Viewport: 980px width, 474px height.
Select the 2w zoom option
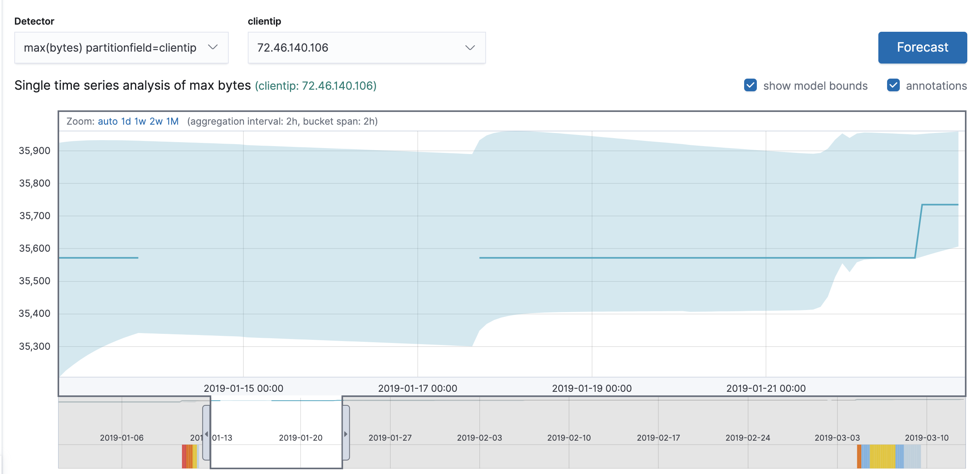point(156,121)
